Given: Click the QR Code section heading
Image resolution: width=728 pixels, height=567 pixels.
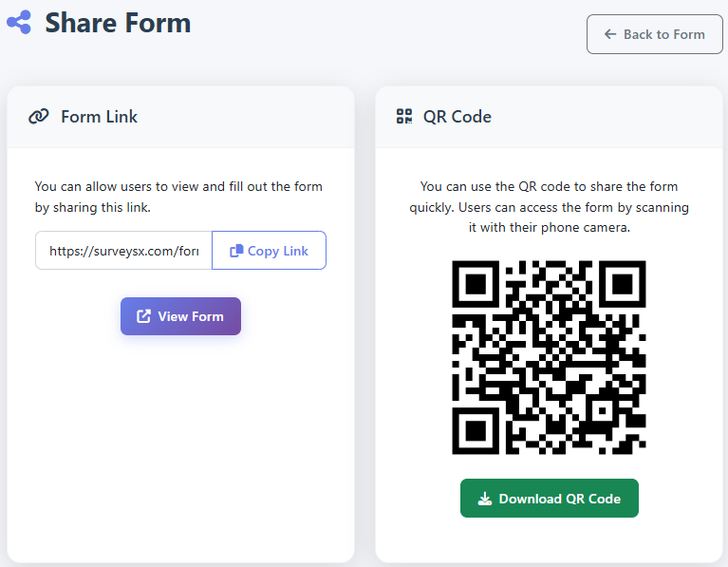Looking at the screenshot, I should coord(457,117).
